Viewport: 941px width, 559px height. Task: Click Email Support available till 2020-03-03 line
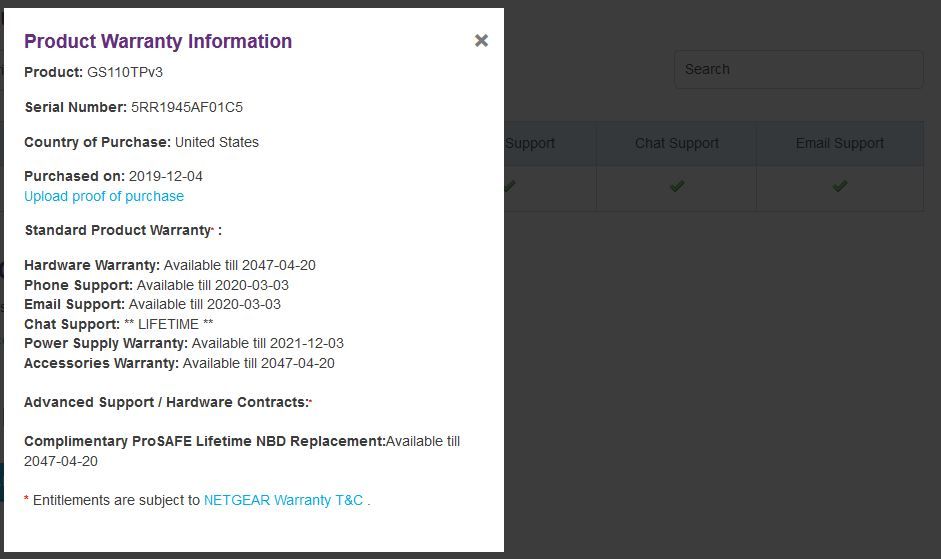pos(152,304)
